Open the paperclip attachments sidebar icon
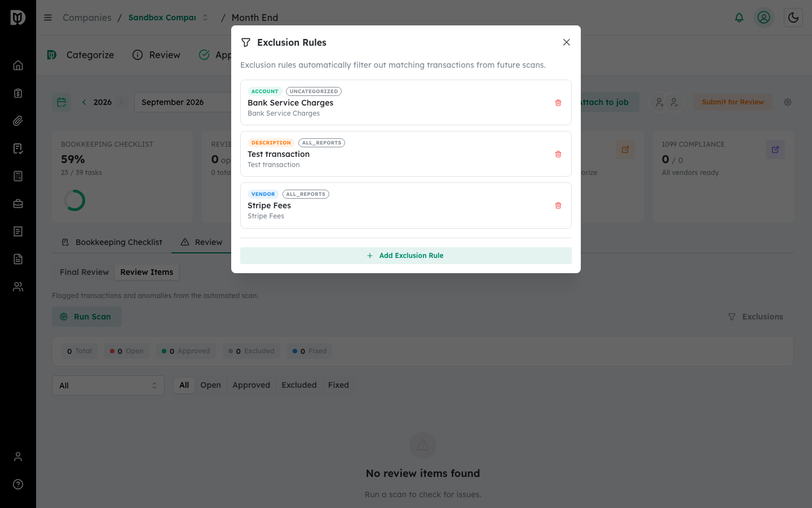This screenshot has height=508, width=812. coord(18,121)
